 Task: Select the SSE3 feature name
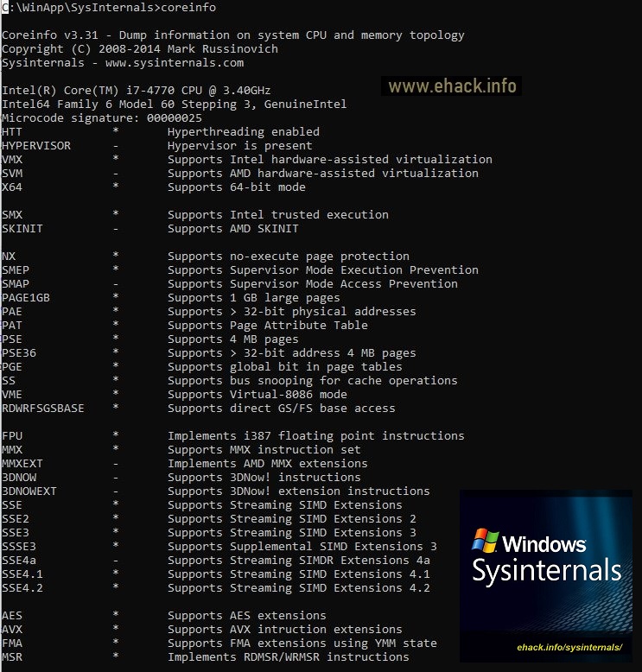point(16,533)
